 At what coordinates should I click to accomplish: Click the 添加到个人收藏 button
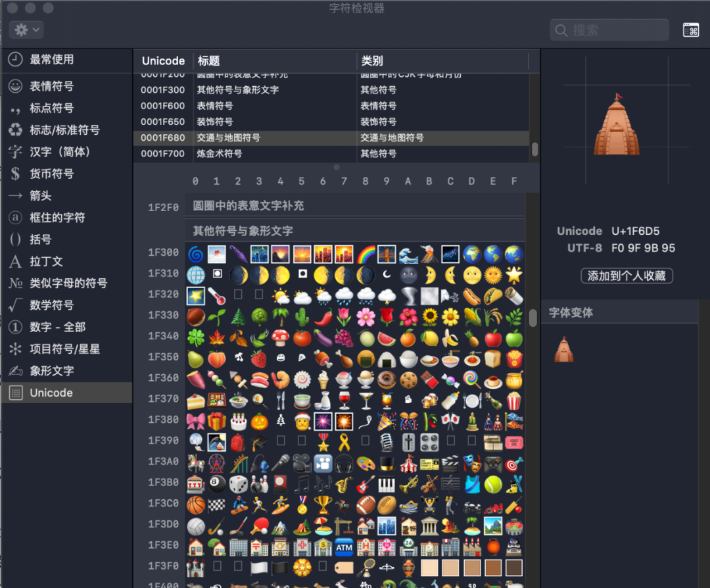[627, 276]
